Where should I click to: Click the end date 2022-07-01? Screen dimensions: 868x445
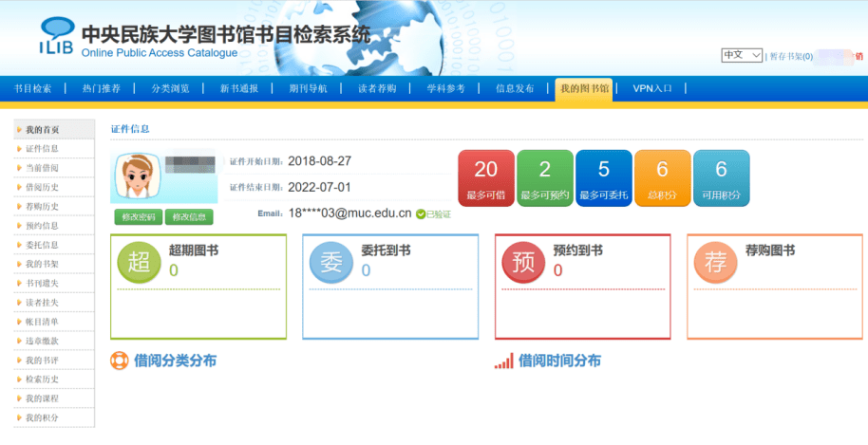tap(319, 188)
